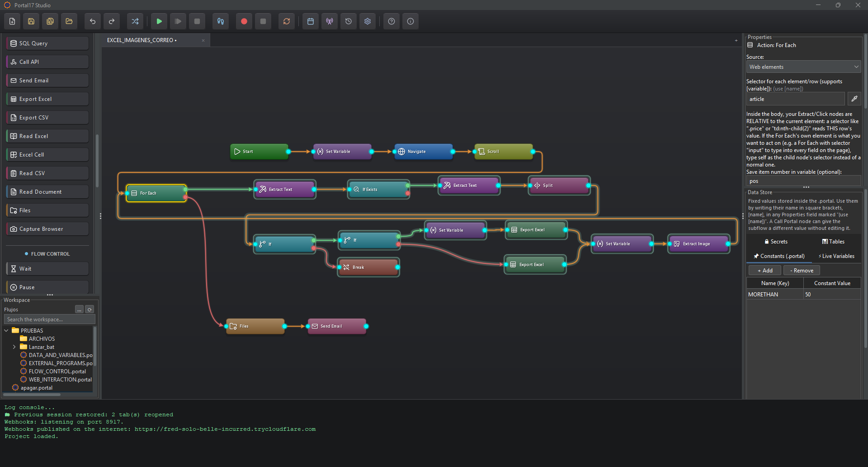Open FLOW_CONTROL.portal in workspace tree
Screen dimensions: 868x467
[x=57, y=372]
